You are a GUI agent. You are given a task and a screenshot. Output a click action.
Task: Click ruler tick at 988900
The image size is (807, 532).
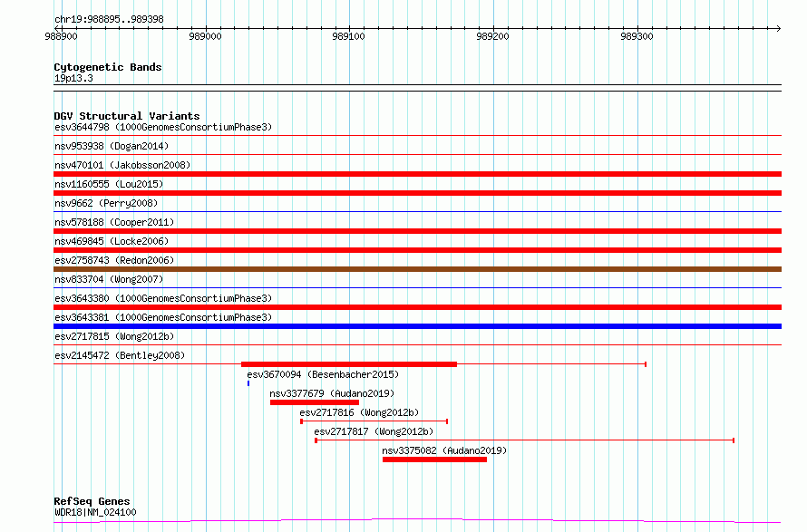(62, 36)
